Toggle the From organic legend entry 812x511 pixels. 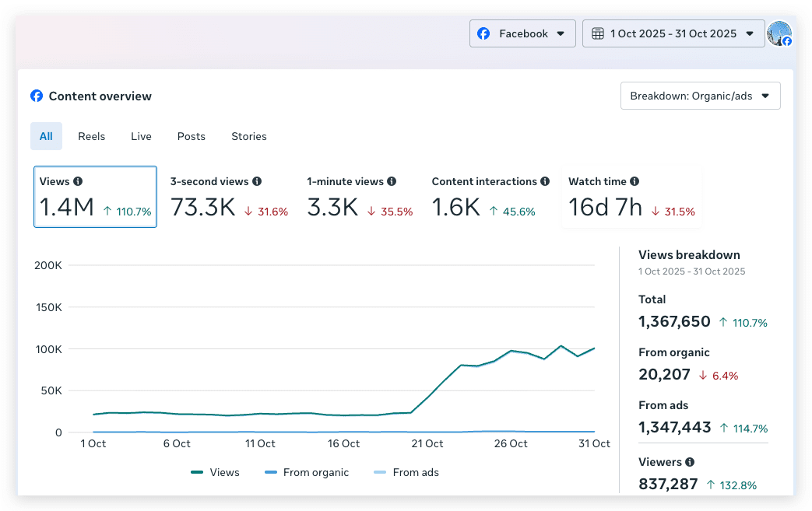click(x=307, y=472)
